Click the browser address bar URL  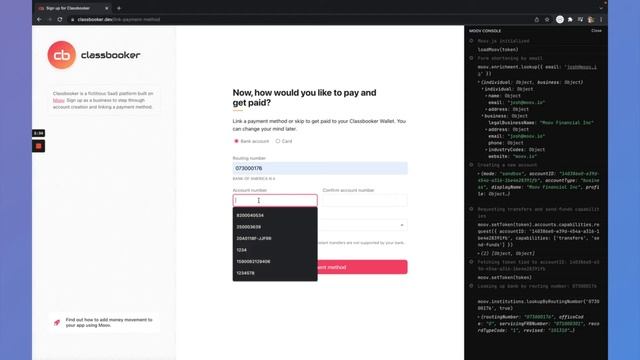pos(118,20)
